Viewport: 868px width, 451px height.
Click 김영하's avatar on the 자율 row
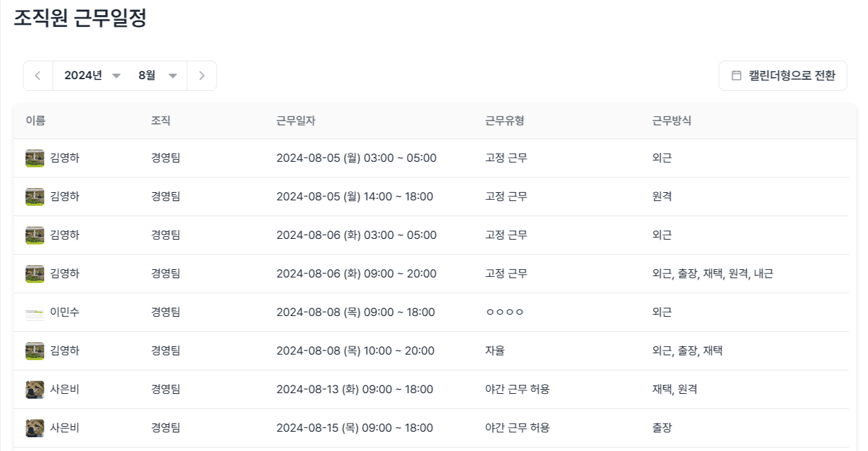point(34,350)
